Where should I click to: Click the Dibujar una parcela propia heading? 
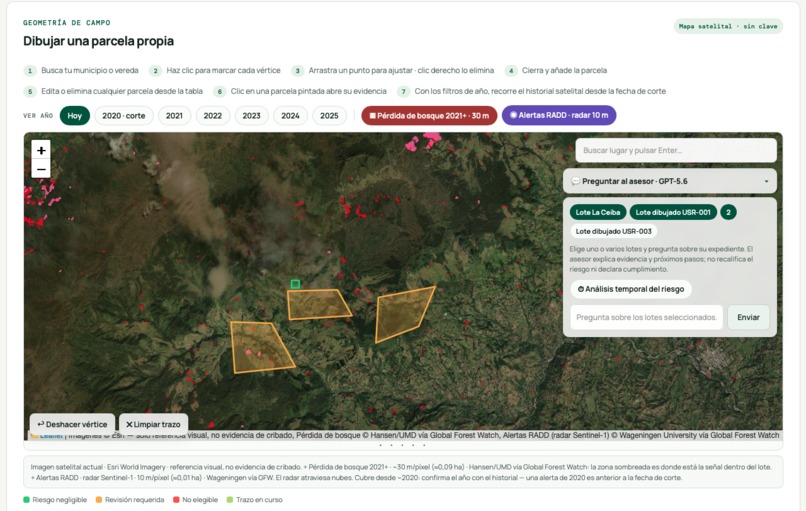[x=98, y=41]
